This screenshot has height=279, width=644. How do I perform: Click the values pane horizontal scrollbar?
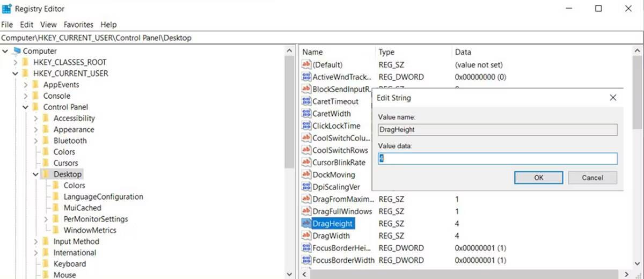(x=465, y=274)
